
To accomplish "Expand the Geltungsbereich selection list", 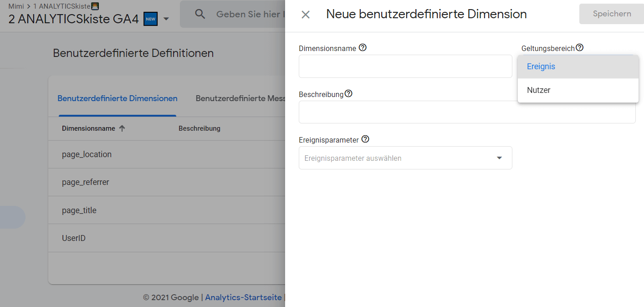I will tap(578, 66).
